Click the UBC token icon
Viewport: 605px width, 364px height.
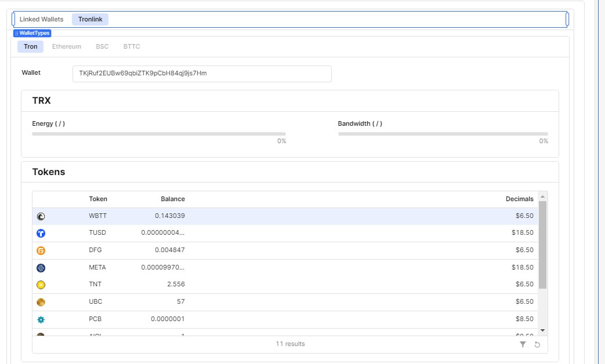coord(41,303)
